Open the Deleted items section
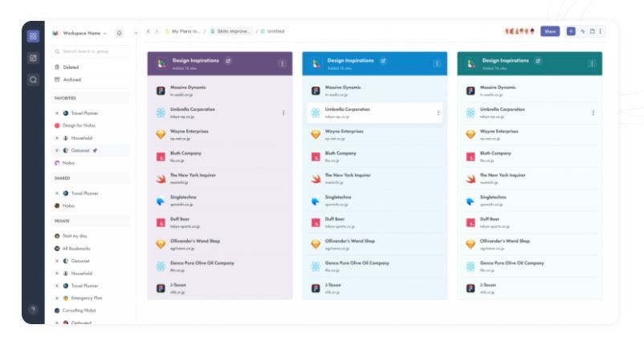The height and width of the screenshot is (349, 644). tap(67, 67)
